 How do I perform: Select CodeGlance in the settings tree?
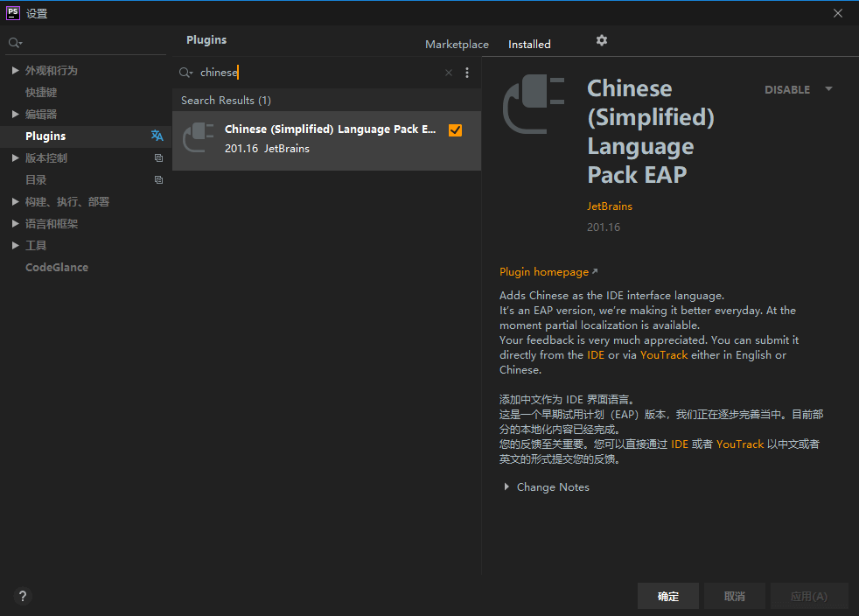[x=57, y=268]
